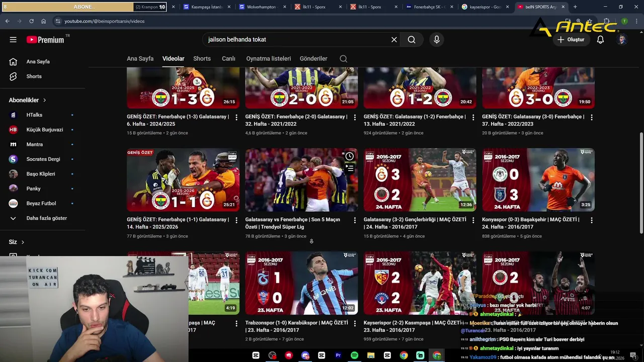This screenshot has height=362, width=644.
Task: Open Discord from the taskbar
Action: [305, 355]
